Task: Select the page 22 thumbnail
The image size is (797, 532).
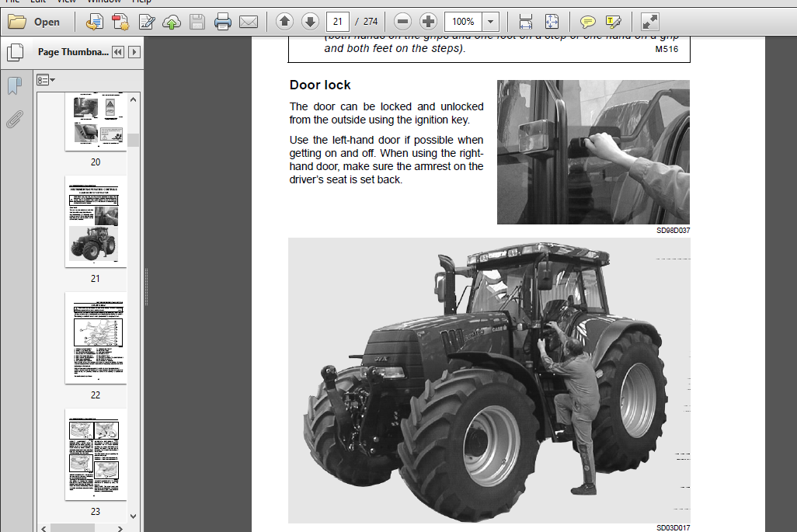Action: [96, 338]
